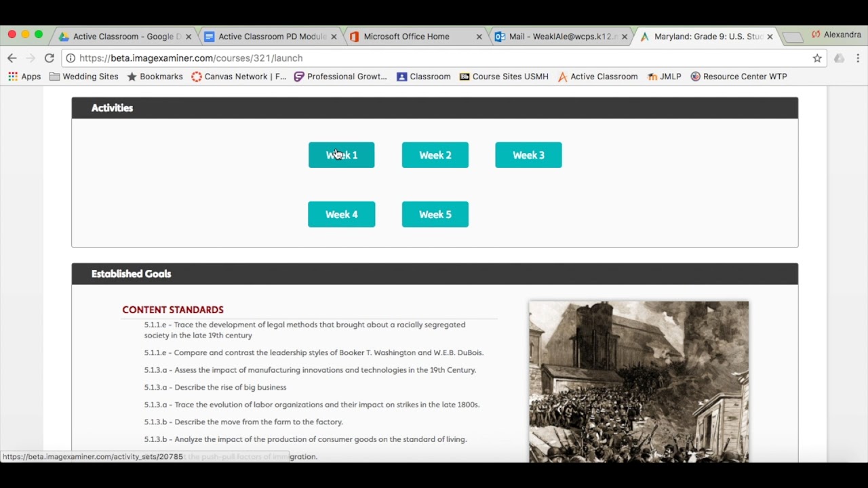The image size is (868, 488).
Task: Open a new tab button
Action: pos(792,37)
